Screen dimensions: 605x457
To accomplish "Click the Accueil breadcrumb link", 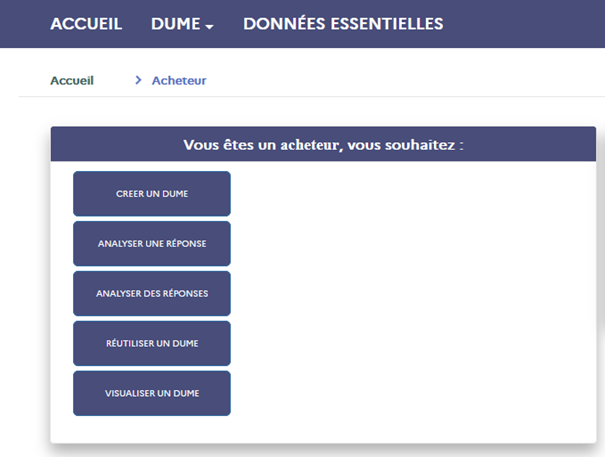I will tap(72, 81).
